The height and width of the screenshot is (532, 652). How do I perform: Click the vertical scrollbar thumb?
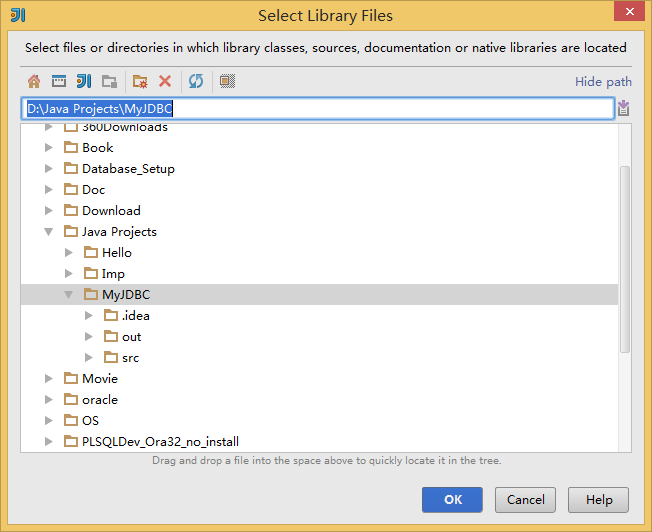625,259
